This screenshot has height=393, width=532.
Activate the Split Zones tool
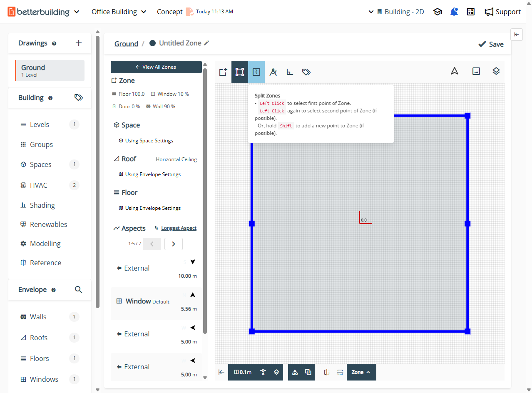[x=256, y=72]
